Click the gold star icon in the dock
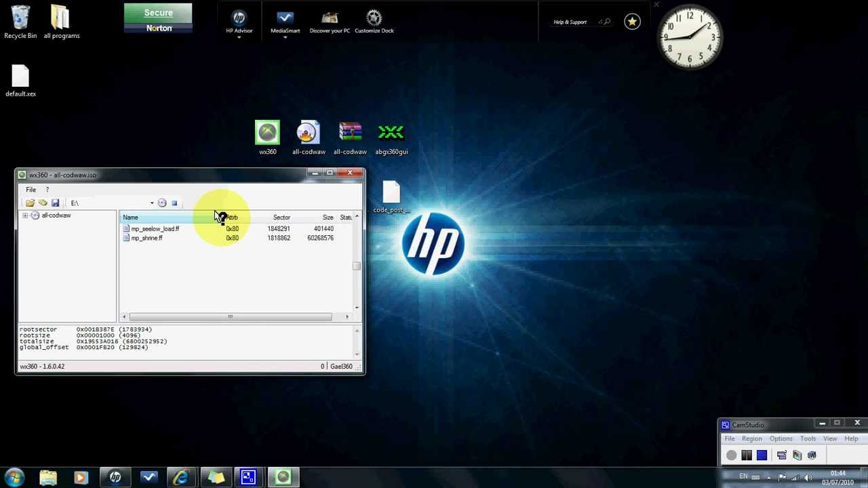Image resolution: width=868 pixels, height=488 pixels. (x=632, y=22)
